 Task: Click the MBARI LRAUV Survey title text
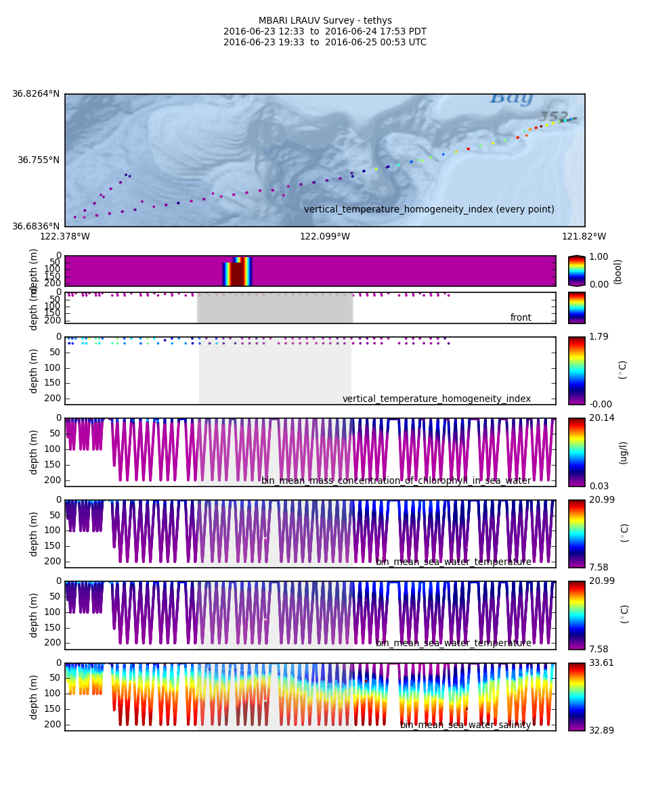(x=325, y=21)
